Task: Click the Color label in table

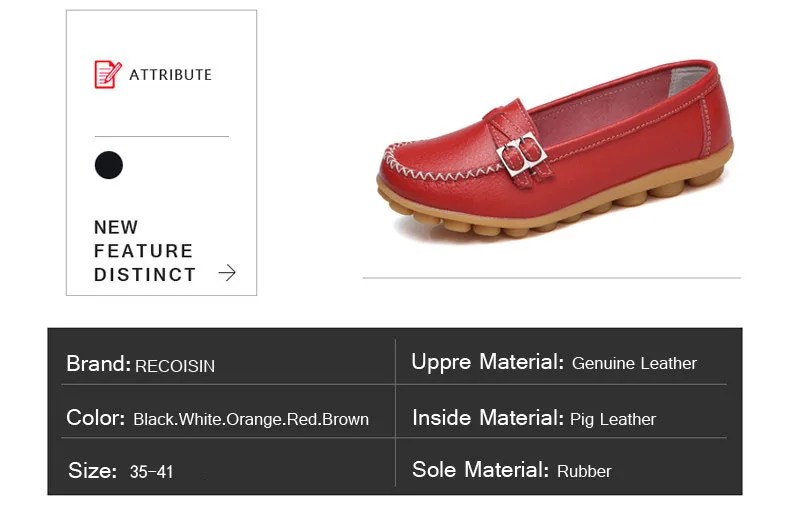Action: point(95,418)
